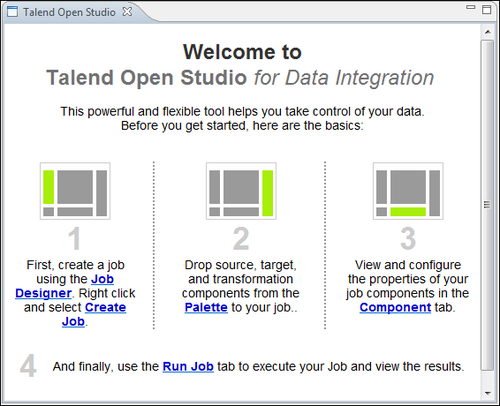Click the scrollbar up arrow

pyautogui.click(x=488, y=32)
